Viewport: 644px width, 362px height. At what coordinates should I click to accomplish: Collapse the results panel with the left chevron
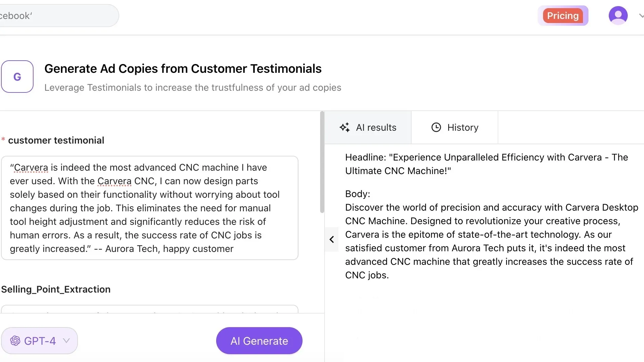331,239
